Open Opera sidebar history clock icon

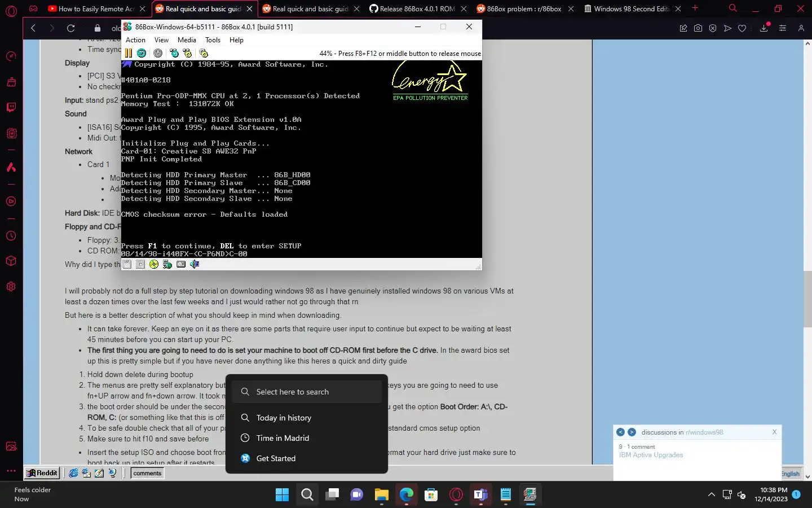pos(11,236)
